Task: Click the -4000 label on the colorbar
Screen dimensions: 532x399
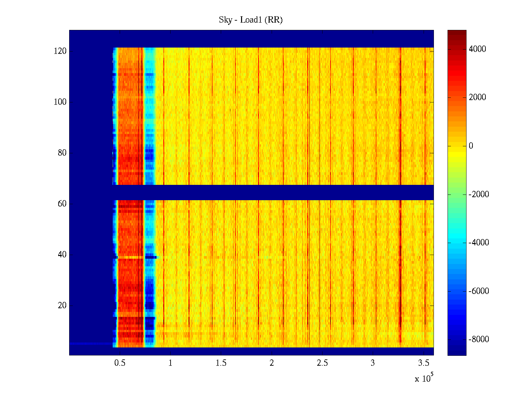Action: (478, 243)
